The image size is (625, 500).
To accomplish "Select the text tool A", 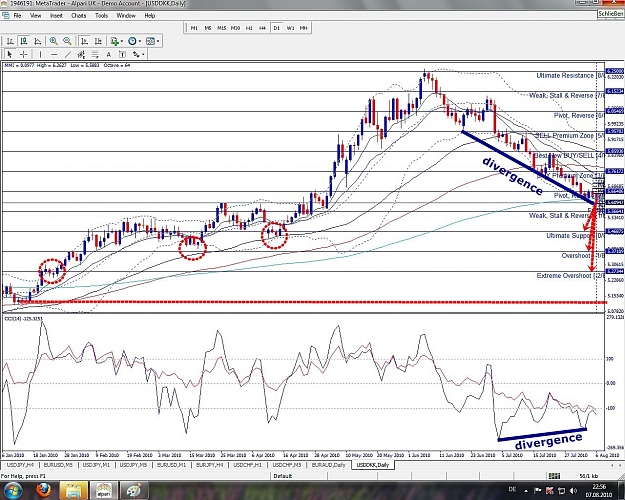I will tap(108, 54).
